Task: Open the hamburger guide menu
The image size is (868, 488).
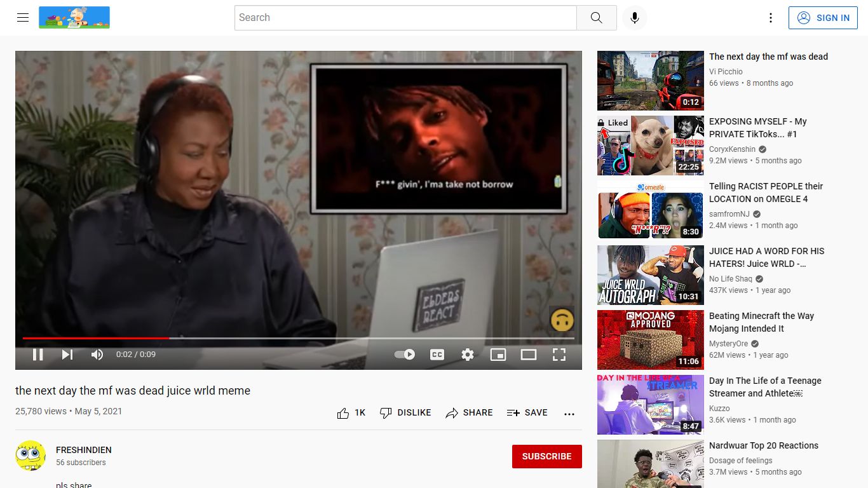Action: pyautogui.click(x=23, y=18)
